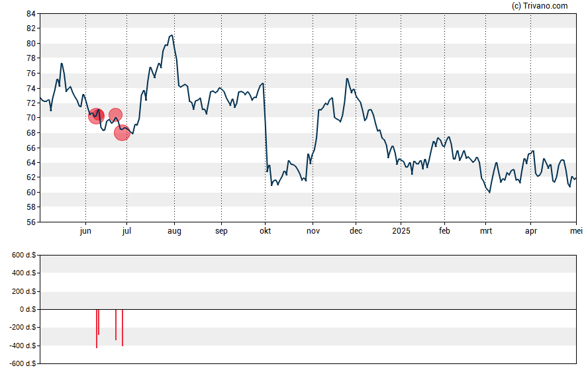Viewport: 588px width, 374px height.
Task: Click the '64' price axis value
Action: coord(30,163)
